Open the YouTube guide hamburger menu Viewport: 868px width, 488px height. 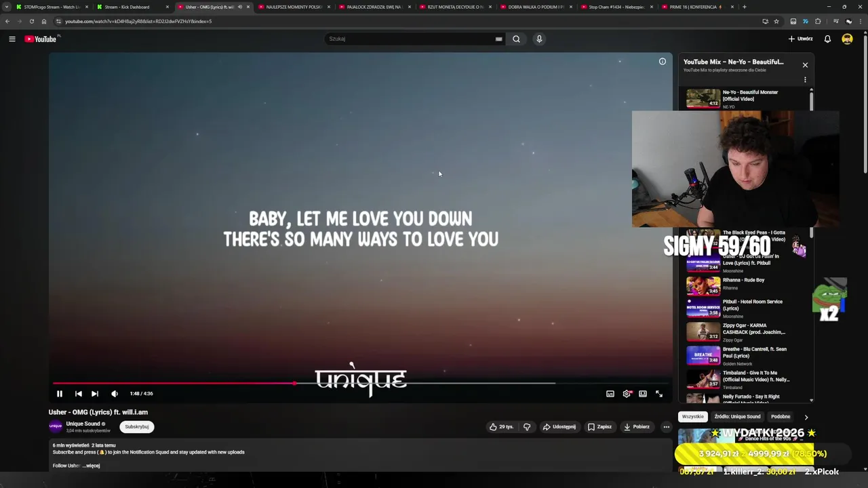[12, 39]
